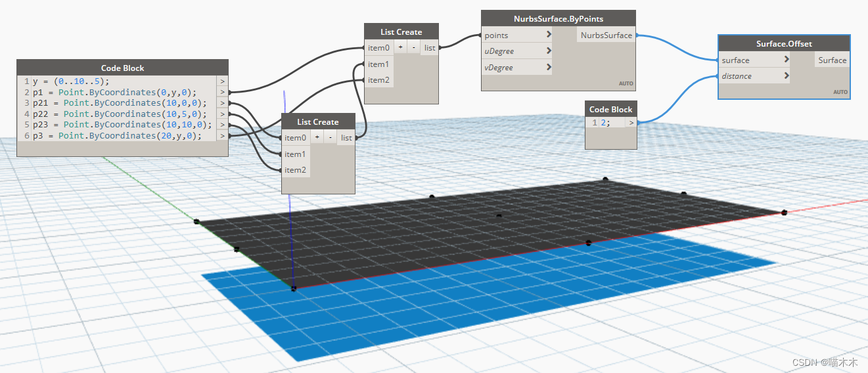Select the output port arrow for the p1 line
This screenshot has width=868, height=373.
[222, 92]
